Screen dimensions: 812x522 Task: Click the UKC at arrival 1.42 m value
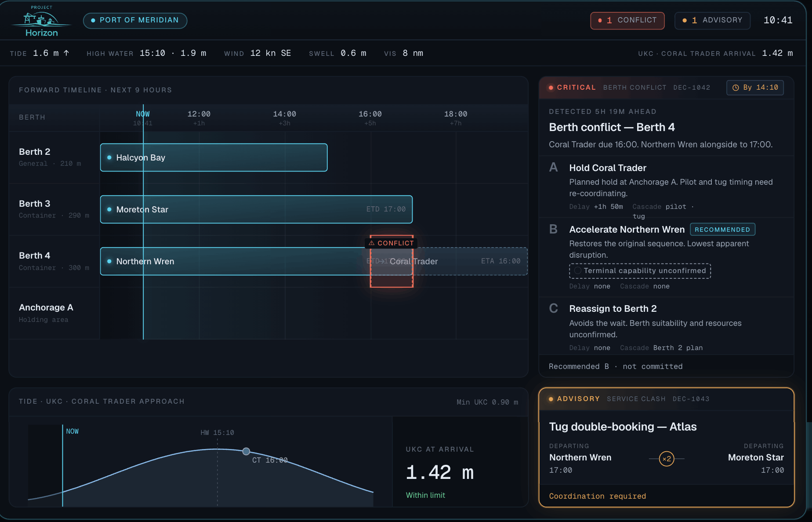coord(439,473)
